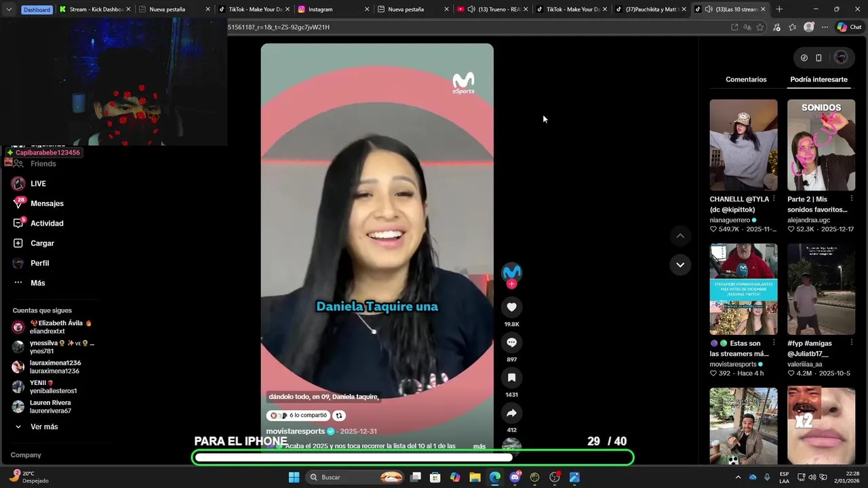Switch to the 'Stream - Kick Dashboard' browser tab
The image size is (868, 488).
click(x=94, y=9)
